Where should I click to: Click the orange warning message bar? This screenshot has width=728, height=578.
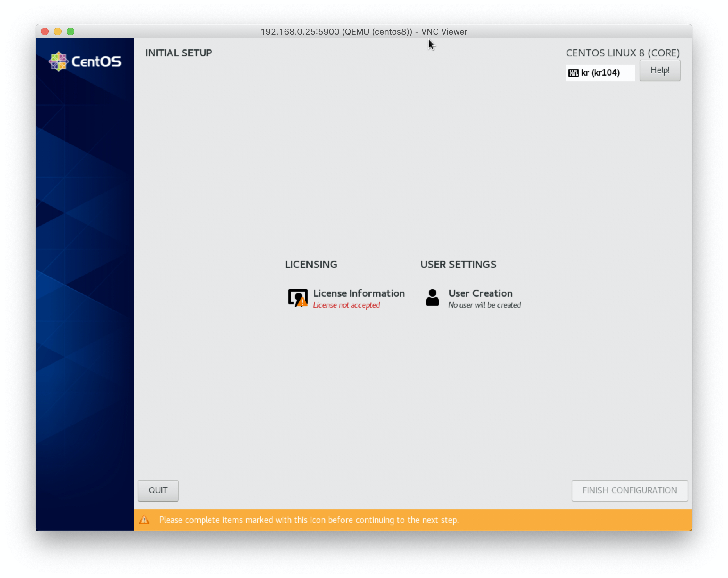click(413, 520)
